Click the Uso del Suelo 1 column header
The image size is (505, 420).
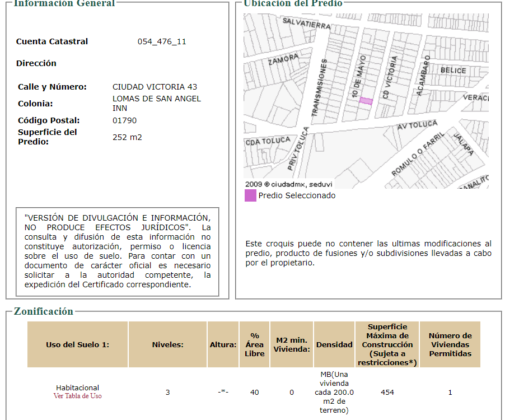pyautogui.click(x=78, y=344)
